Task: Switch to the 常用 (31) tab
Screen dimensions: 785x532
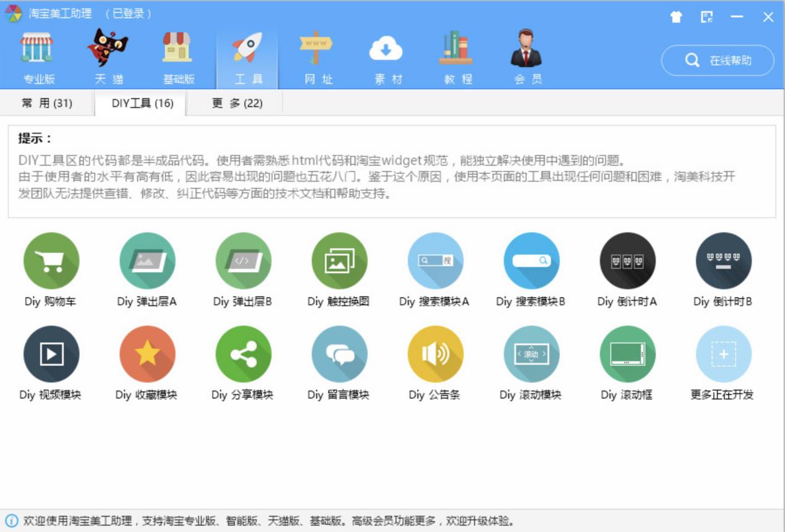Action: pyautogui.click(x=47, y=103)
